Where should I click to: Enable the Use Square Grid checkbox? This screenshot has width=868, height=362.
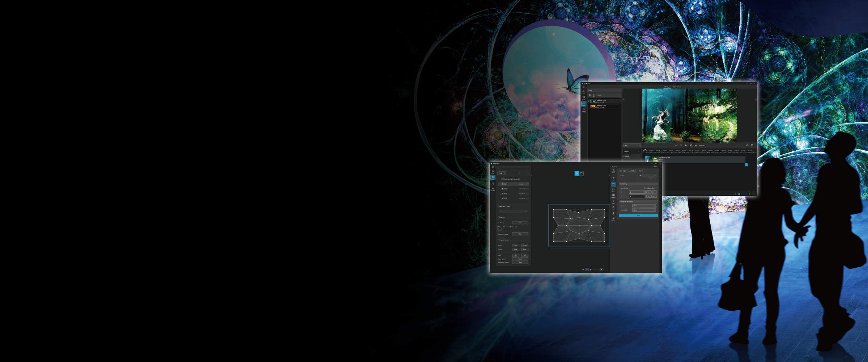pos(644,188)
